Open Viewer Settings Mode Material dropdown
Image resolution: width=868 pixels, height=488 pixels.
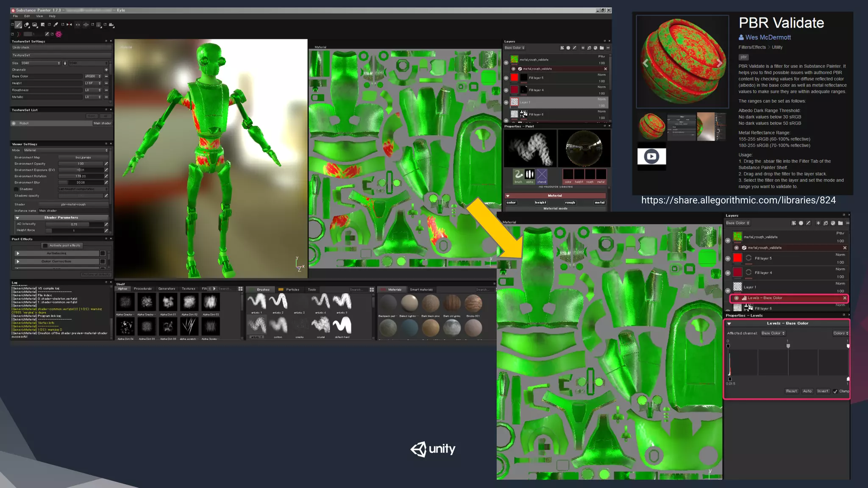(x=66, y=150)
